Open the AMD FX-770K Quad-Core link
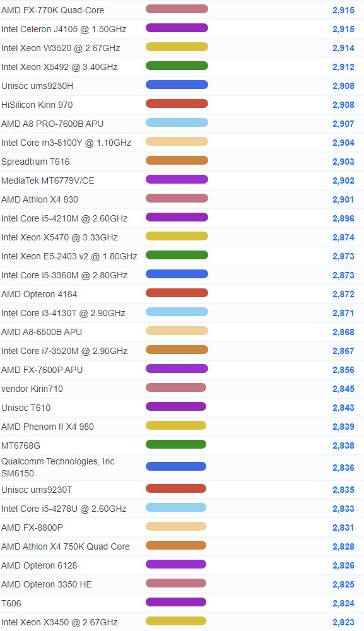Screen dimensions: 364x631 coord(52,10)
